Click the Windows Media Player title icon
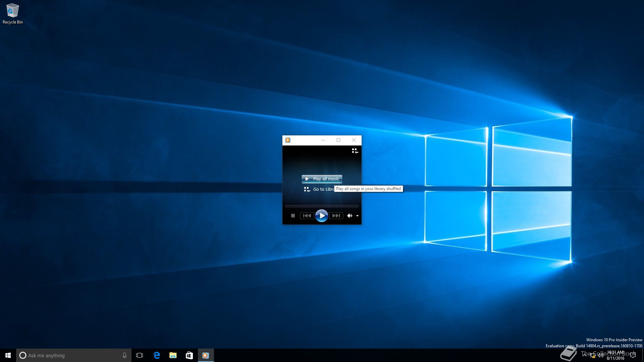644x362 pixels. [288, 140]
